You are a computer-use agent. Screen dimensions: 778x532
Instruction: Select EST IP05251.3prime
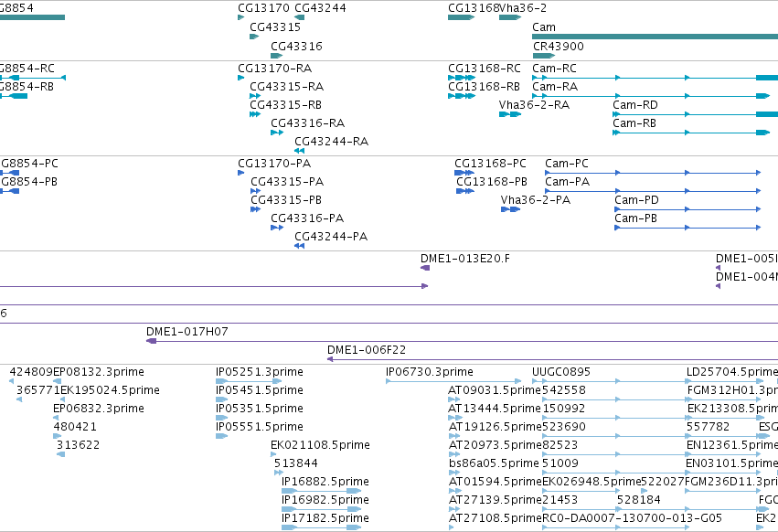coord(249,381)
